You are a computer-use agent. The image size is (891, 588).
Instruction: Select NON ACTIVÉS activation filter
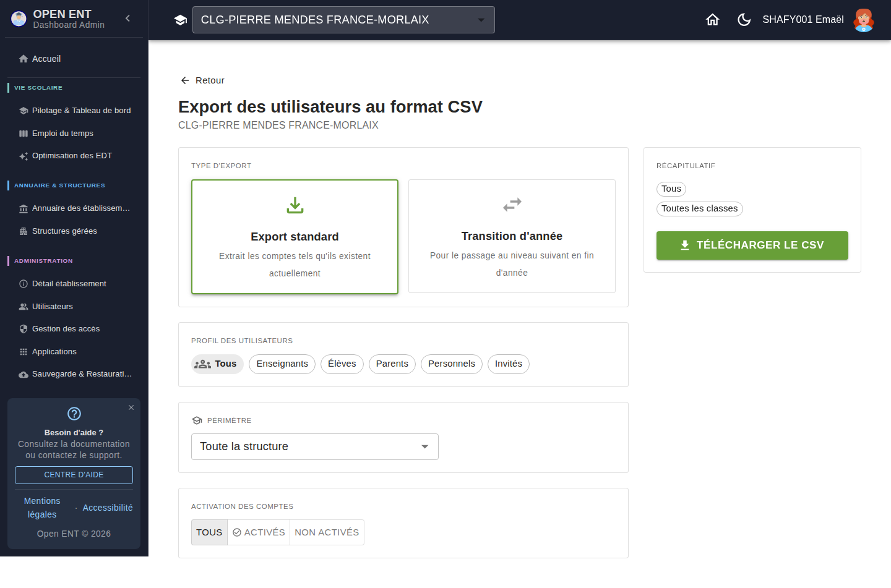point(327,532)
